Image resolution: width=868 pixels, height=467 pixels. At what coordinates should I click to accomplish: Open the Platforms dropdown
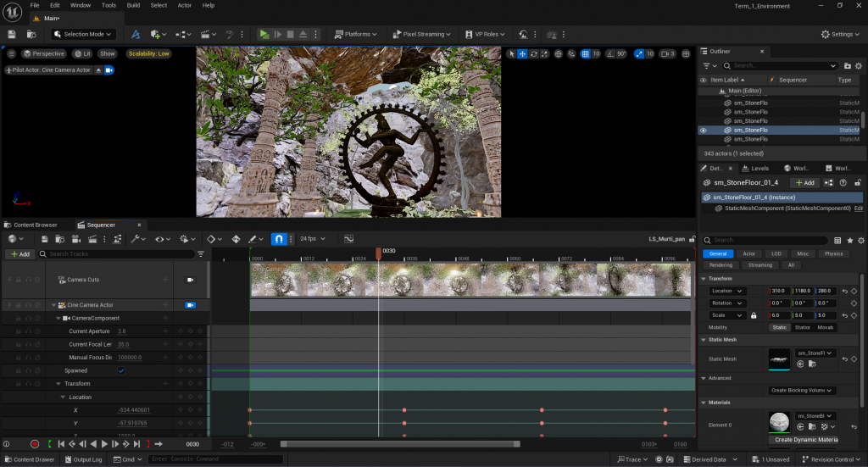click(355, 34)
